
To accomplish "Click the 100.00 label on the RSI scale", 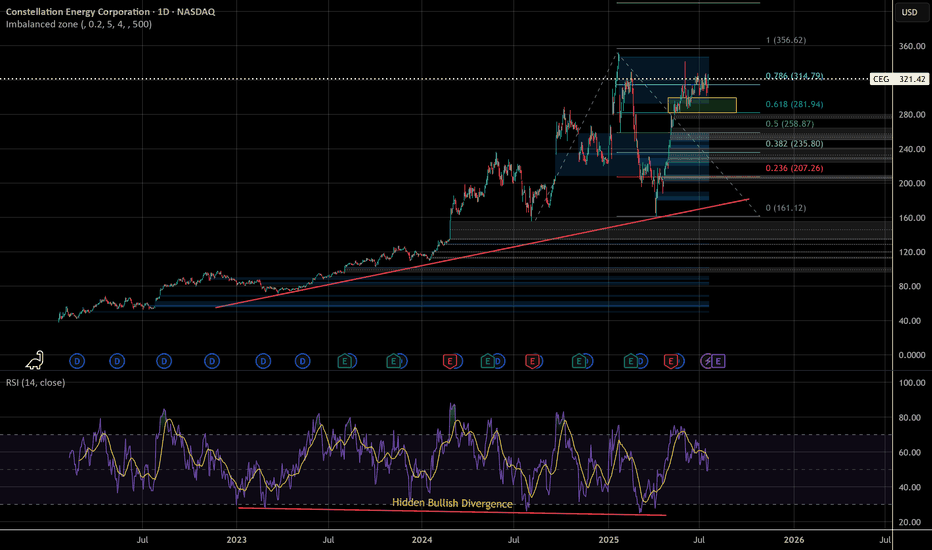I will [912, 383].
